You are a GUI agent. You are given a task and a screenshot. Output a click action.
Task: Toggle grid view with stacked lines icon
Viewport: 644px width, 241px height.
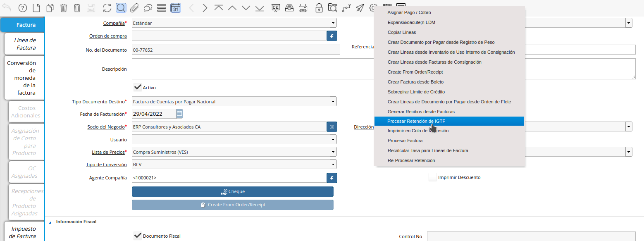(x=162, y=7)
